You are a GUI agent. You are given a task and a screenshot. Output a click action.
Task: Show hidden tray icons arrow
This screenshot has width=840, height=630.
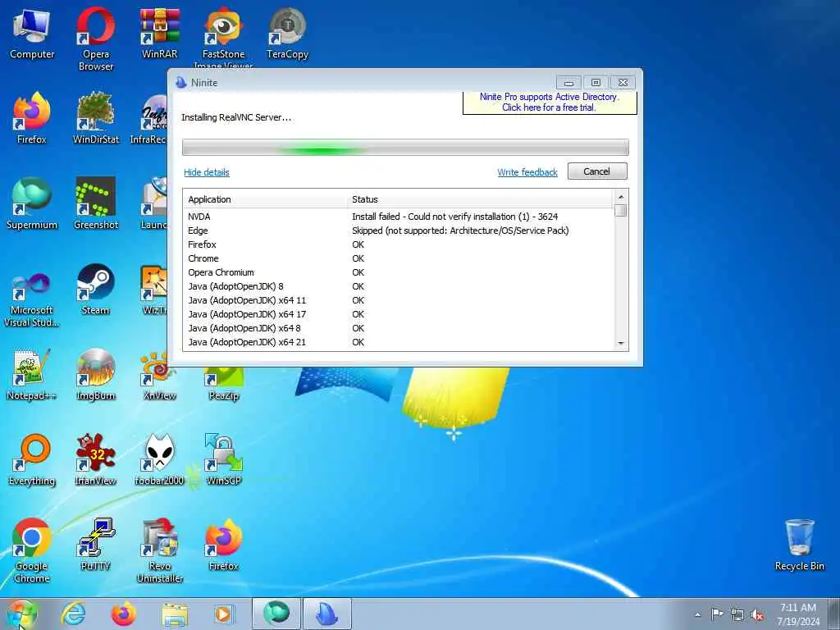(x=697, y=614)
